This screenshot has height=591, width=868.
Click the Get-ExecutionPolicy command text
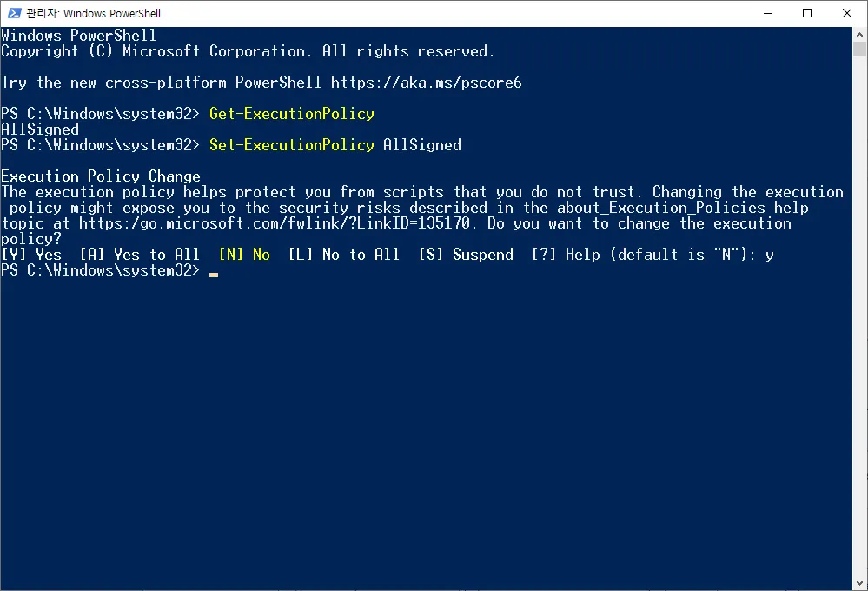tap(292, 114)
